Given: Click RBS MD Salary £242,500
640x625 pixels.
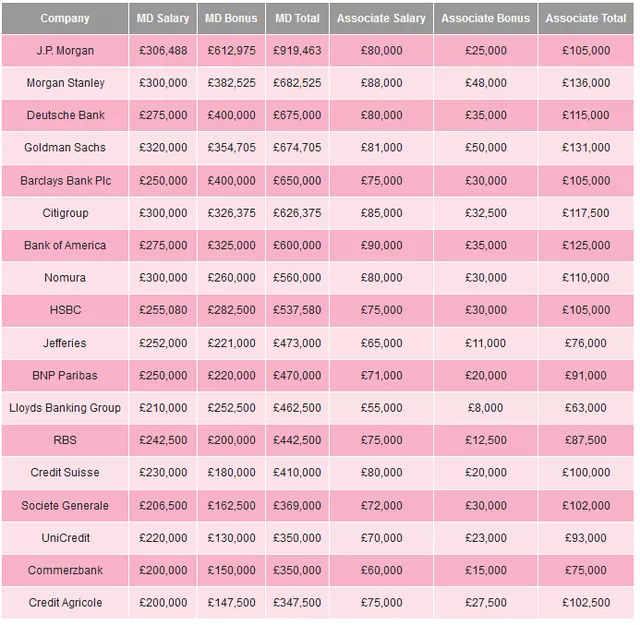Looking at the screenshot, I should coord(163,440).
